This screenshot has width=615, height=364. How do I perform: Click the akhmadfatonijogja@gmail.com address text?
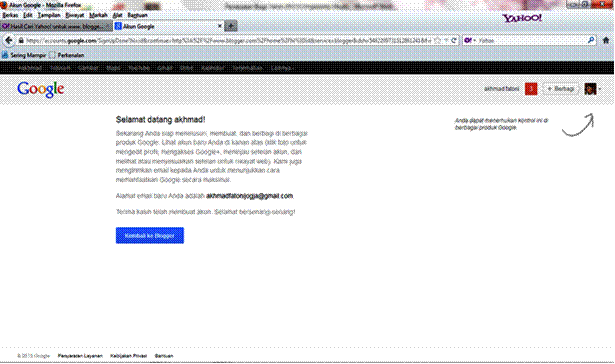coord(249,196)
